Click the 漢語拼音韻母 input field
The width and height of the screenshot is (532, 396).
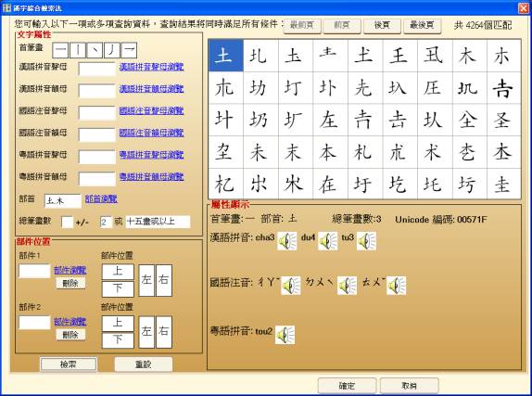point(97,91)
